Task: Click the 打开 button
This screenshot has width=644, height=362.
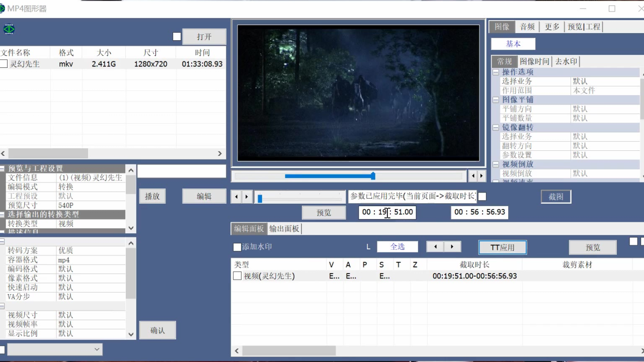Action: [x=204, y=37]
